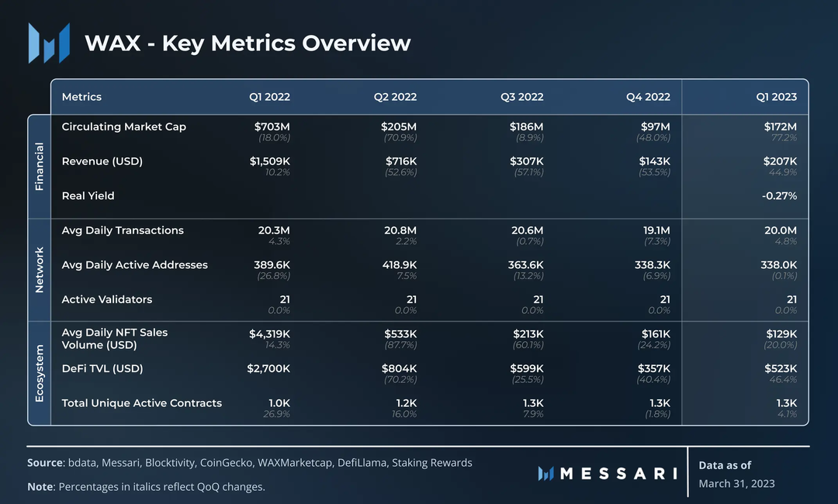Click the '$205M' market cap value
This screenshot has width=838, height=504.
tap(399, 127)
